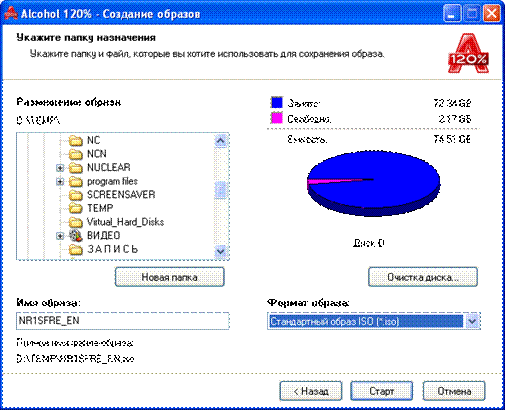Select the program files label
Viewport: 505px width, 410px height.
112,181
